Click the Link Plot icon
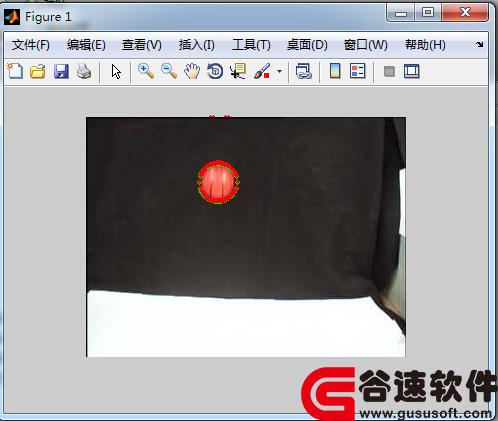Screen dimensions: 498x421 tap(304, 71)
